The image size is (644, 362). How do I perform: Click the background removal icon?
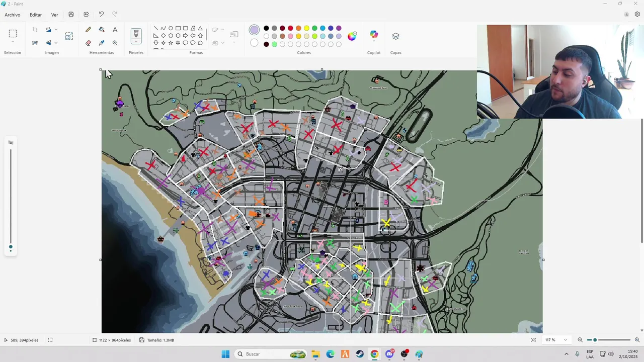pos(35,43)
